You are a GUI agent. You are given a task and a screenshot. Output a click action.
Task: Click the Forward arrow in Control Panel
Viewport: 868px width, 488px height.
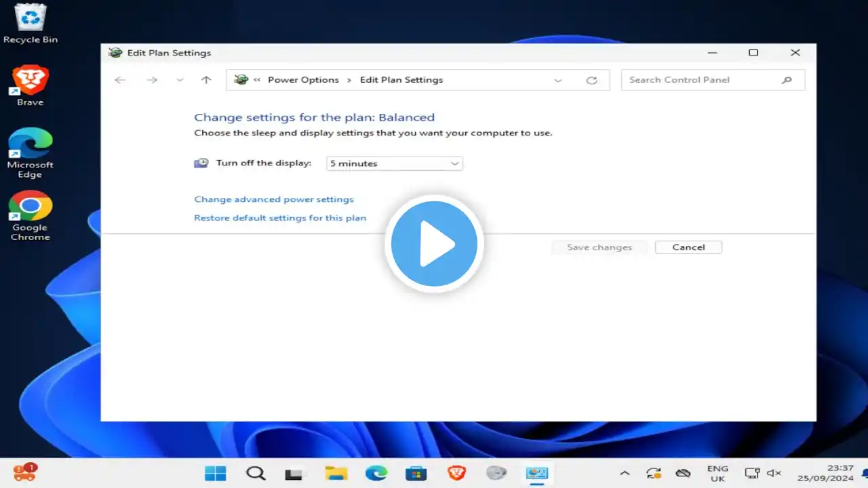coord(152,80)
